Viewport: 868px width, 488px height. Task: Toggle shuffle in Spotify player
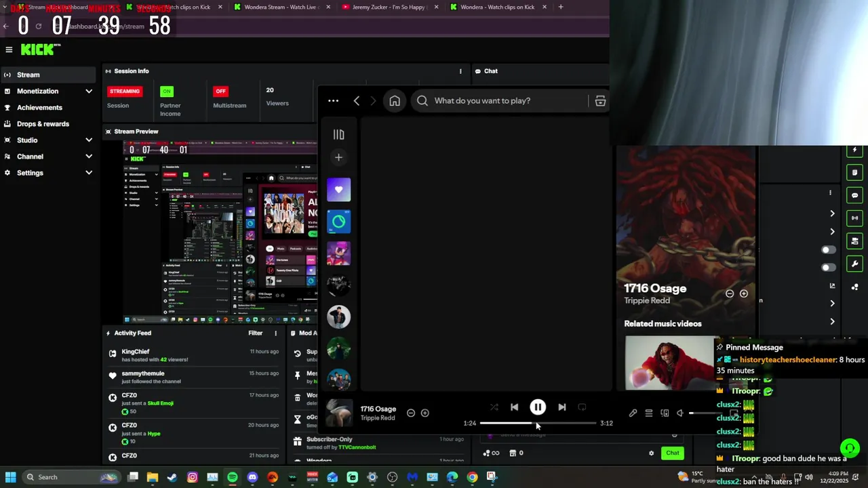point(494,407)
